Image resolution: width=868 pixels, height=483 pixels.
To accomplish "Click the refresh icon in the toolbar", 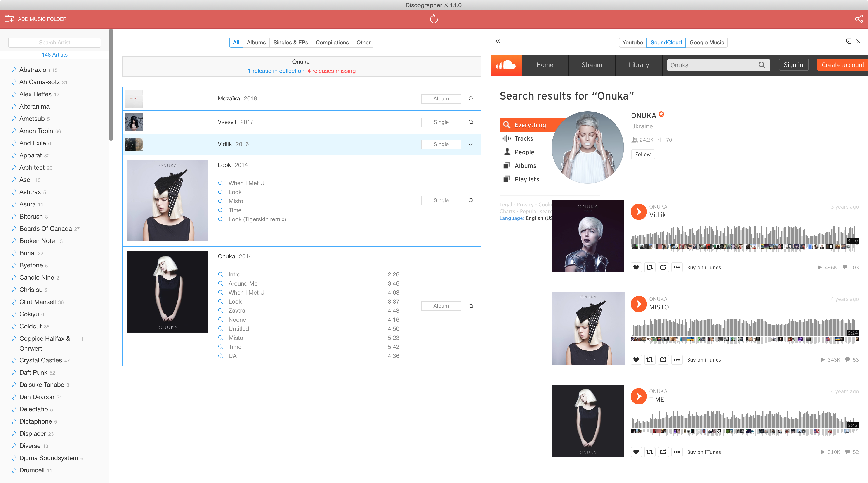I will pyautogui.click(x=434, y=19).
